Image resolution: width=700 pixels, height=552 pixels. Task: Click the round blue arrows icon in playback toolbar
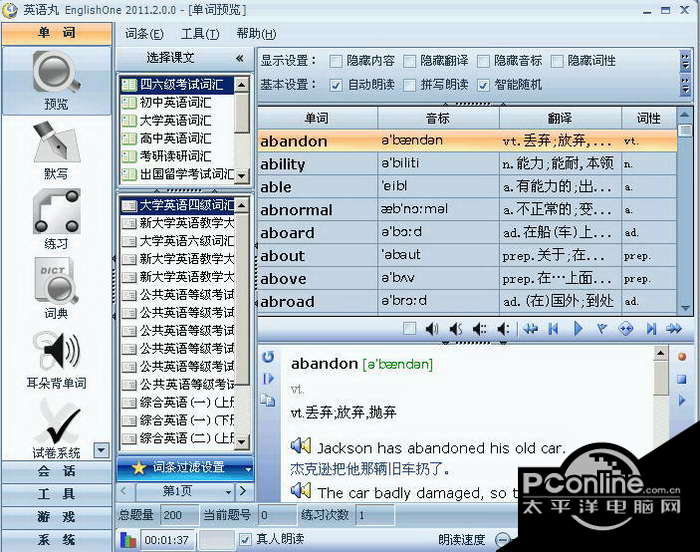pyautogui.click(x=625, y=329)
